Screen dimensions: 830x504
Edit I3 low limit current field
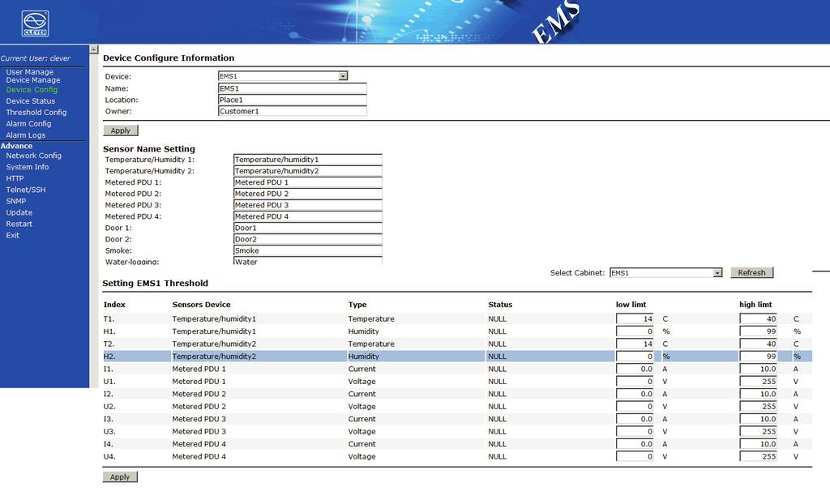click(x=635, y=419)
